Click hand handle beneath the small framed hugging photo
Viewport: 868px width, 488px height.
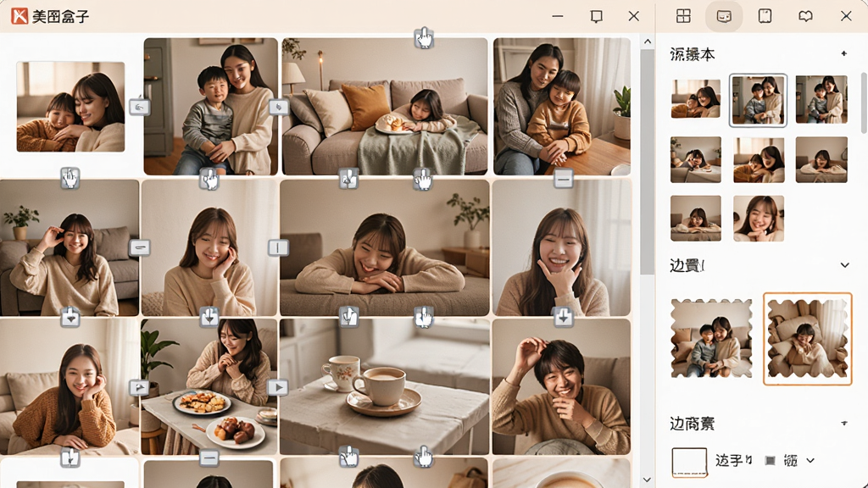click(x=70, y=178)
